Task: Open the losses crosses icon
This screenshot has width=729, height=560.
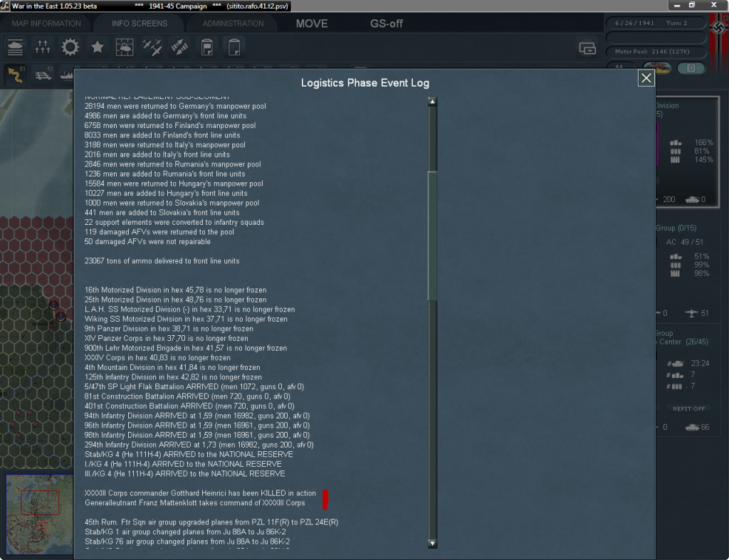Action: [43, 48]
